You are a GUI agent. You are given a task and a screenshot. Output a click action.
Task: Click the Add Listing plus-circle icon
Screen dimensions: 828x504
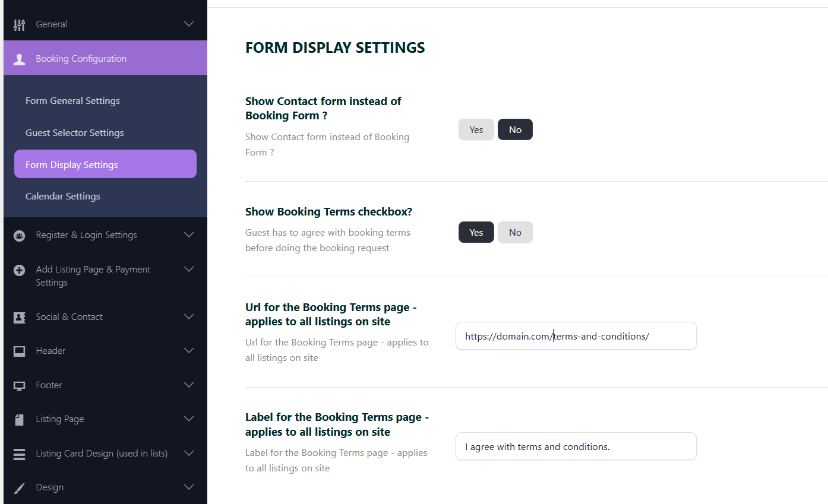pyautogui.click(x=20, y=270)
